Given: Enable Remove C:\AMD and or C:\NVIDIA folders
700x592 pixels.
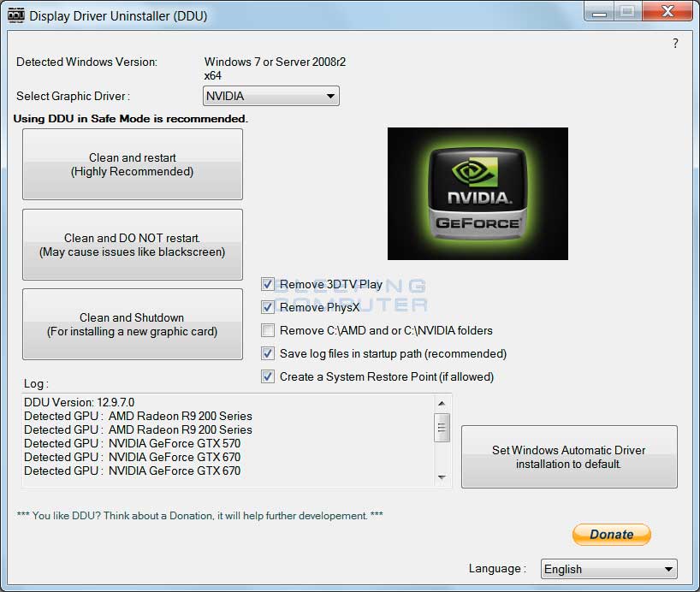Looking at the screenshot, I should [268, 330].
